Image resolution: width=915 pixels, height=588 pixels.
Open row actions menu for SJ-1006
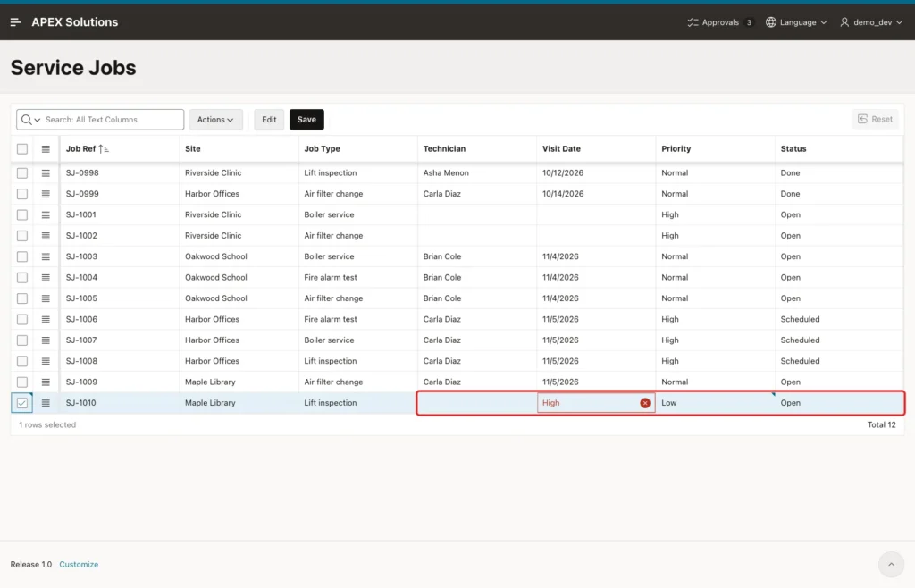[46, 320]
